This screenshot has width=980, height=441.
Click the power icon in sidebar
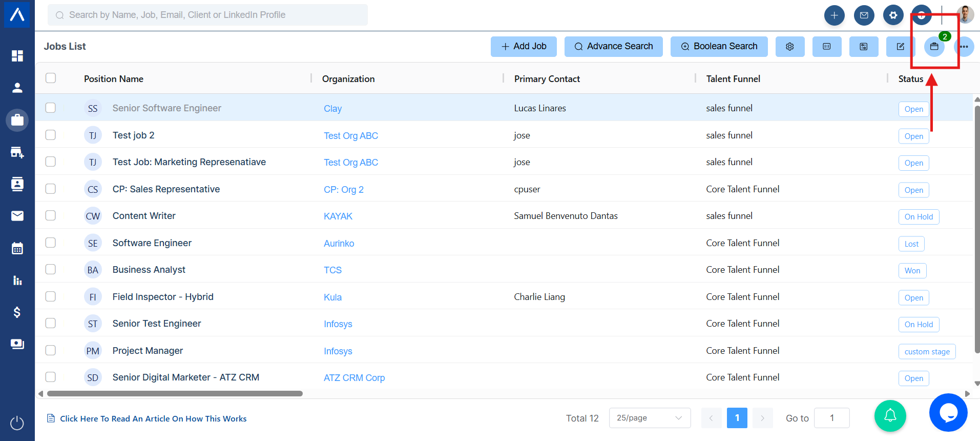coord(17,423)
